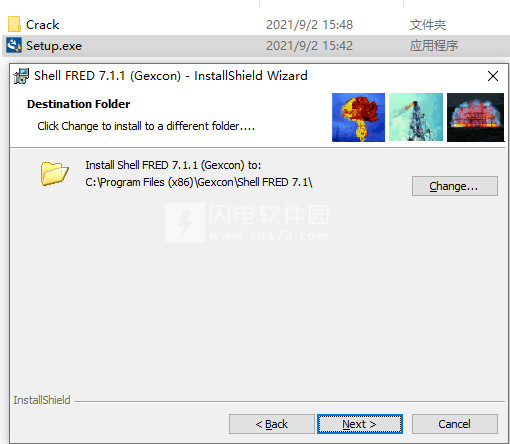Click the 应用程序 type of Setup.exe

click(x=434, y=46)
